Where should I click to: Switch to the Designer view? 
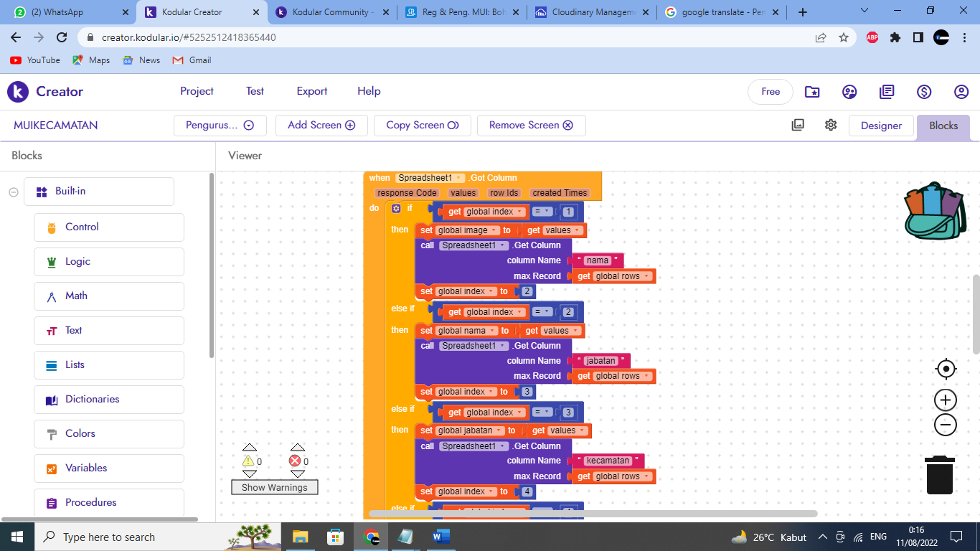click(881, 126)
